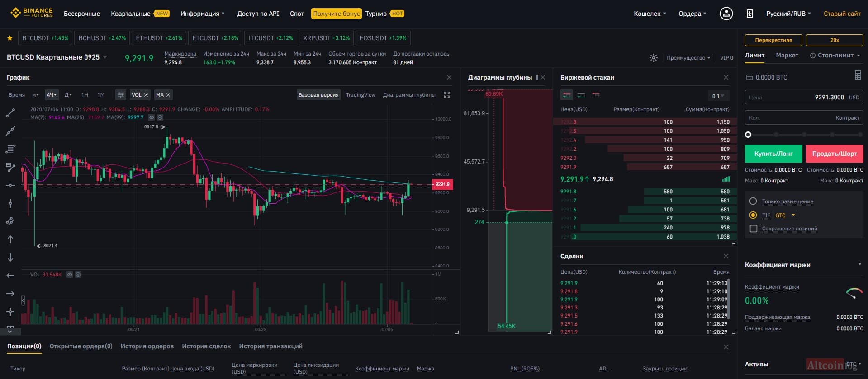
Task: Enable the 'Сокращение позиций' checkbox
Action: (754, 229)
